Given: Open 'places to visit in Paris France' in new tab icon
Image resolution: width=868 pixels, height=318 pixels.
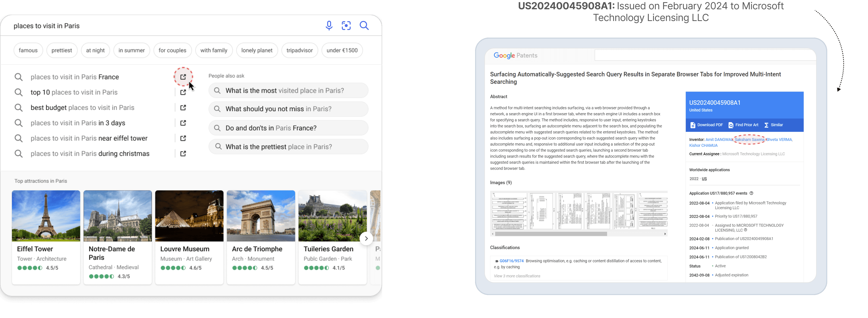Looking at the screenshot, I should pos(183,77).
